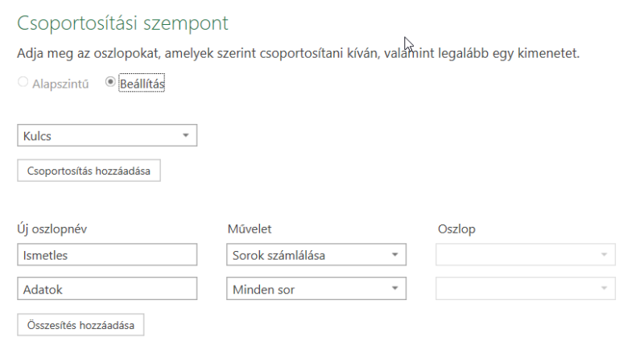
Task: Select the Beállítás radio button circle
Action: [x=110, y=83]
